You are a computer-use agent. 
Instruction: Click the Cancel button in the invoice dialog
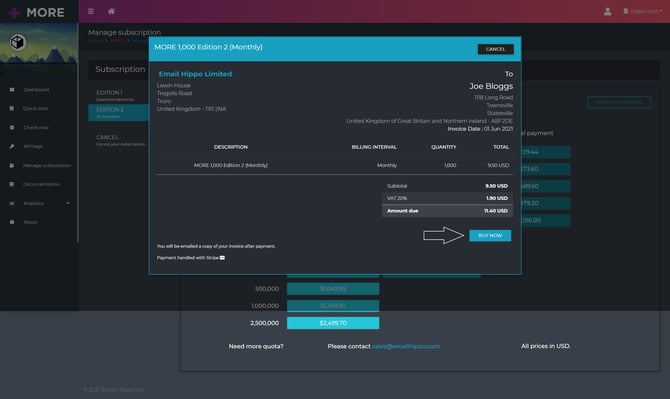pos(495,49)
